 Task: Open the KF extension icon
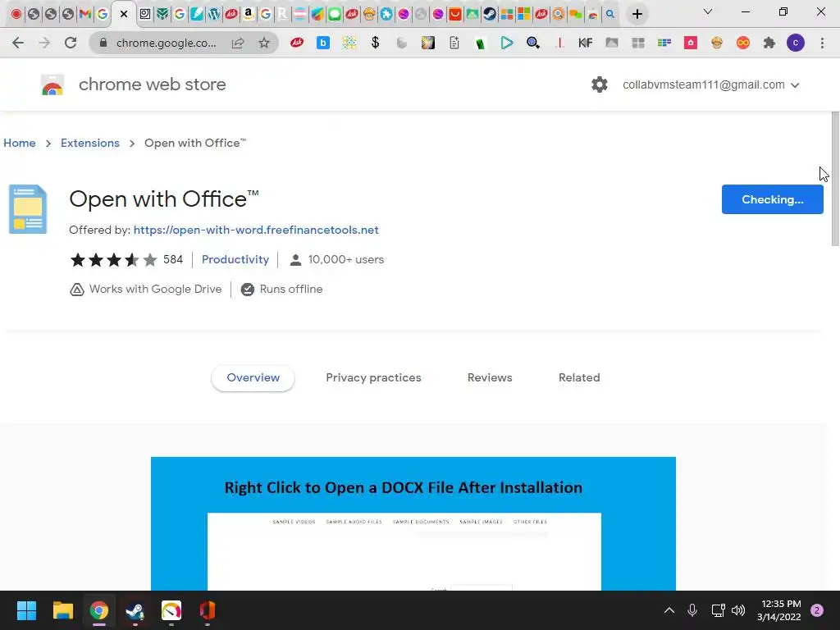pyautogui.click(x=586, y=43)
